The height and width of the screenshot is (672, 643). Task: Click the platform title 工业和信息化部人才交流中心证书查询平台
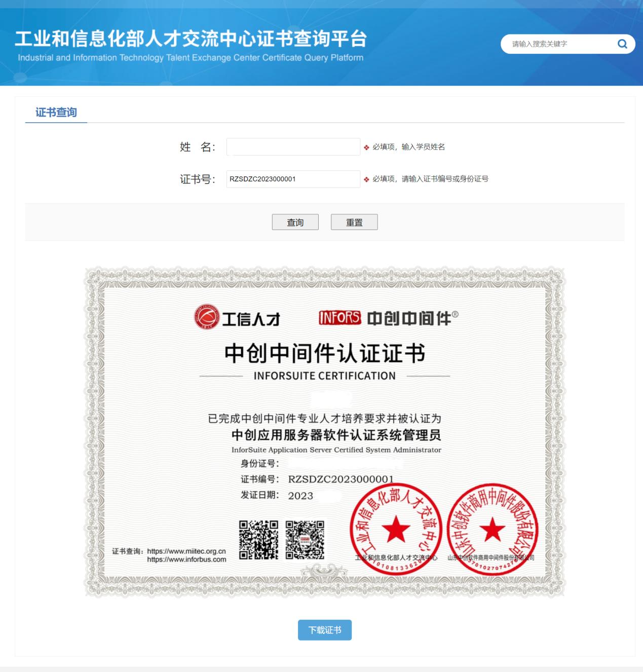tap(191, 39)
